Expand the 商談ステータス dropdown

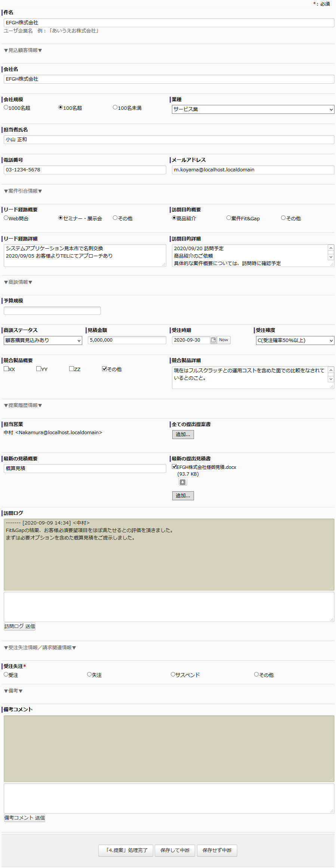[x=43, y=340]
